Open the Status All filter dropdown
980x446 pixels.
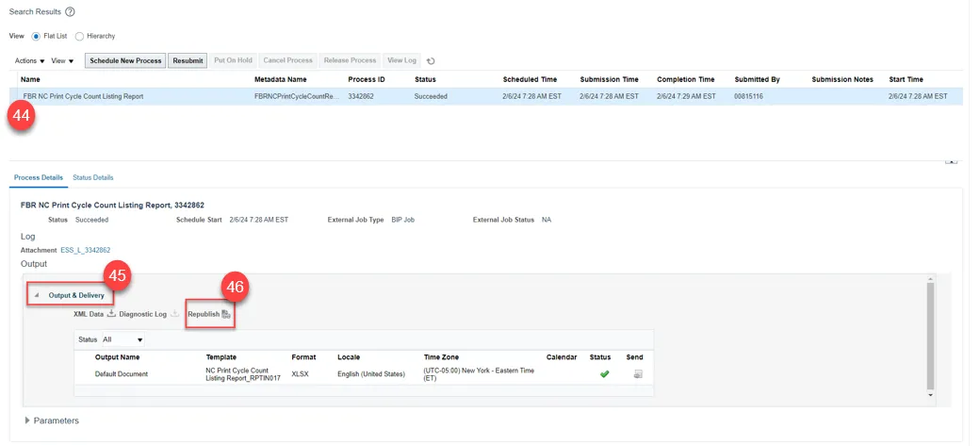(x=123, y=339)
